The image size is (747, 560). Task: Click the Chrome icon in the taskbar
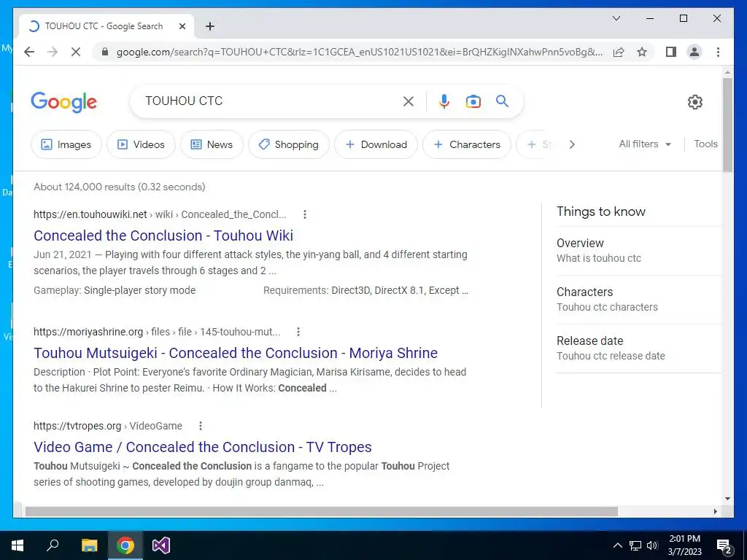(125, 545)
